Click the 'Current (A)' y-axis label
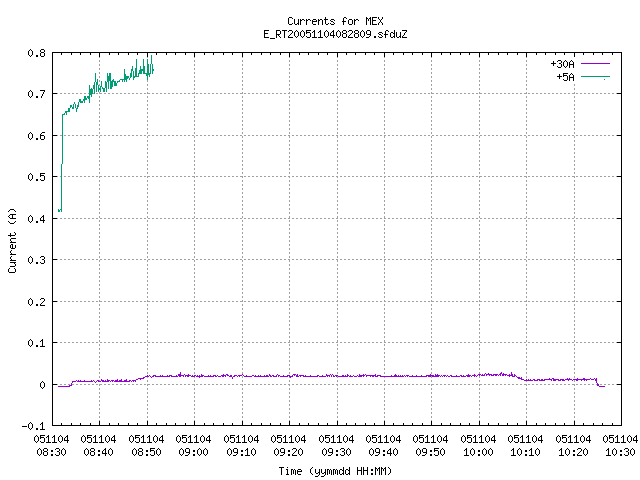This screenshot has width=640, height=480. 12,241
